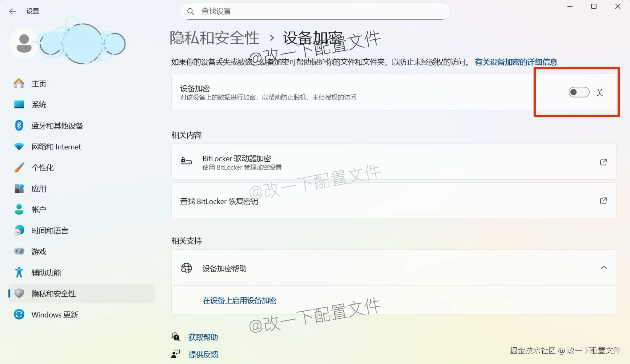This screenshot has width=630, height=364.
Task: Select 应用 in the sidebar menu
Action: pyautogui.click(x=39, y=188)
